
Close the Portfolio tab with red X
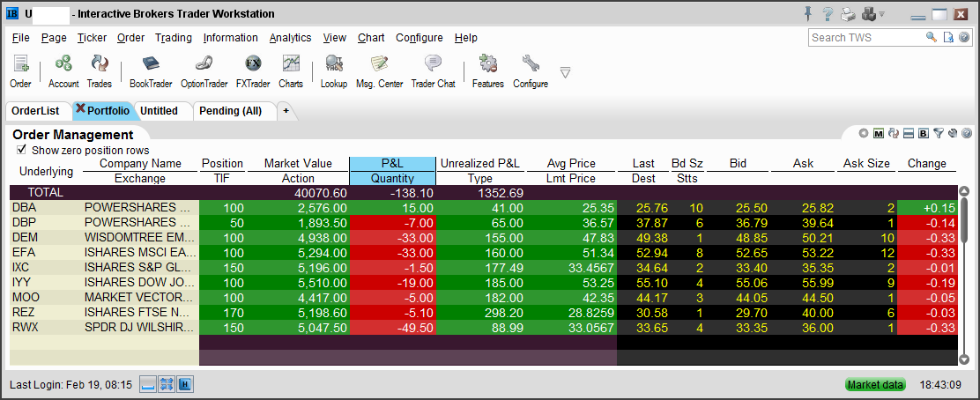(x=80, y=108)
